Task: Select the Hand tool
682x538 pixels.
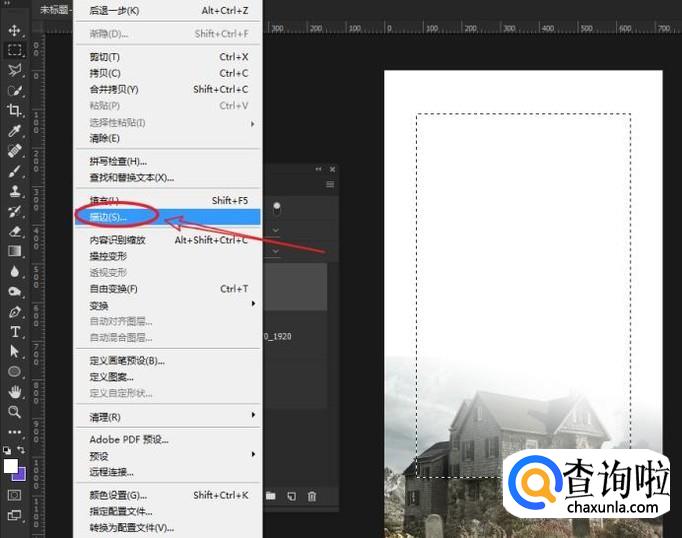Action: 14,392
